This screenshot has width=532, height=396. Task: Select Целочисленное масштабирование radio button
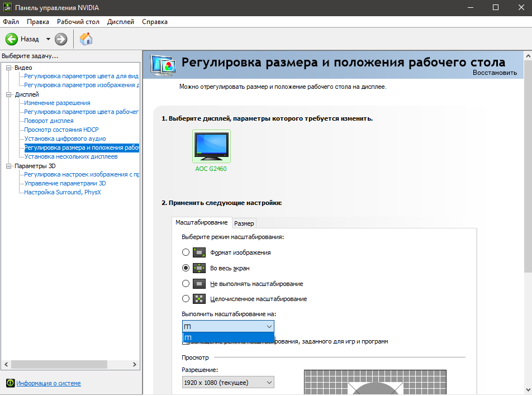pos(186,299)
